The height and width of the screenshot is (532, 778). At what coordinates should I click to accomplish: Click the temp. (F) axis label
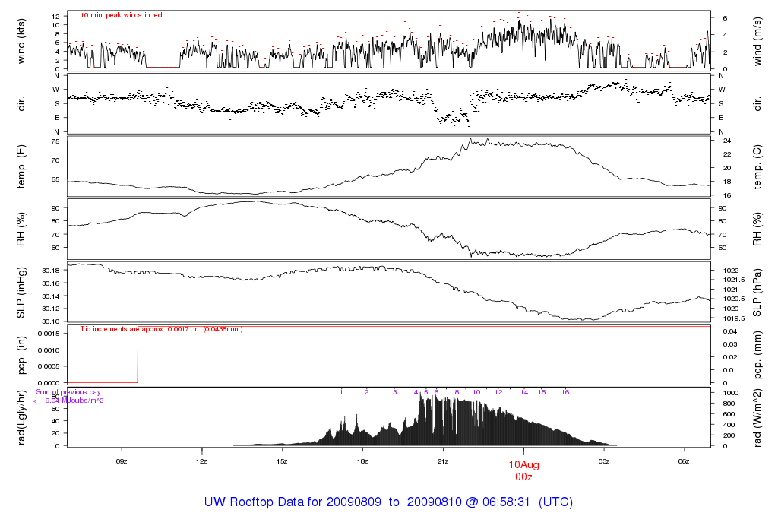point(21,166)
